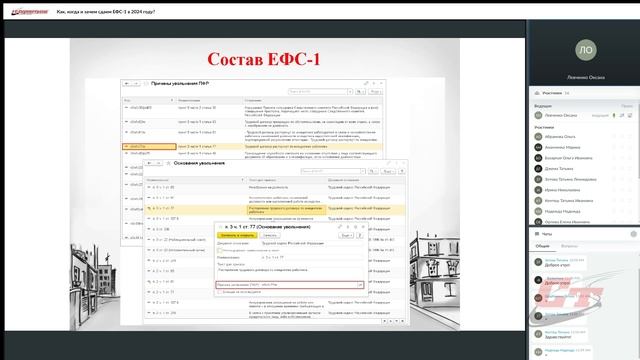
Task: Open the search dropdown in Основания увольнения
Action: pyautogui.click(x=363, y=171)
